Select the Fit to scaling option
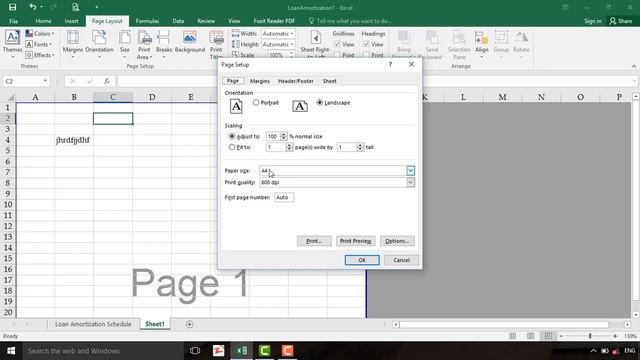Image resolution: width=640 pixels, height=360 pixels. click(232, 147)
